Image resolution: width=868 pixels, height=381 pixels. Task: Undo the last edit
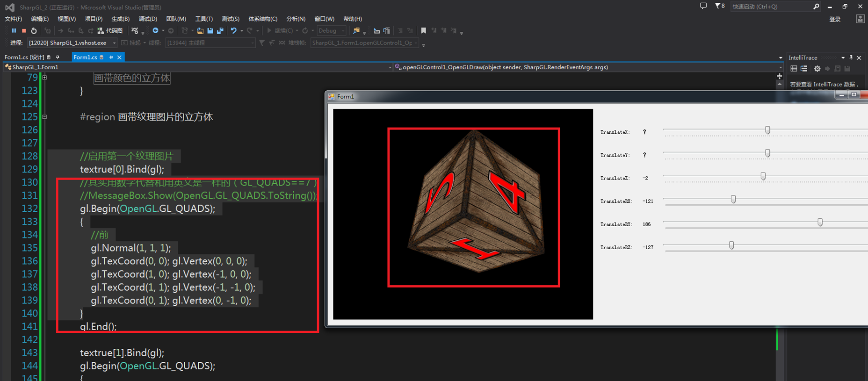(x=233, y=31)
